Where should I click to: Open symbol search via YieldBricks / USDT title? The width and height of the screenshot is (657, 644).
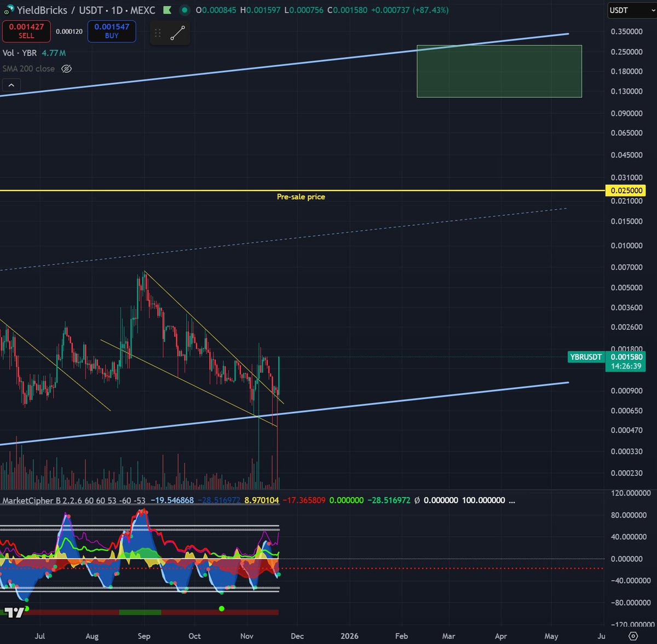85,10
